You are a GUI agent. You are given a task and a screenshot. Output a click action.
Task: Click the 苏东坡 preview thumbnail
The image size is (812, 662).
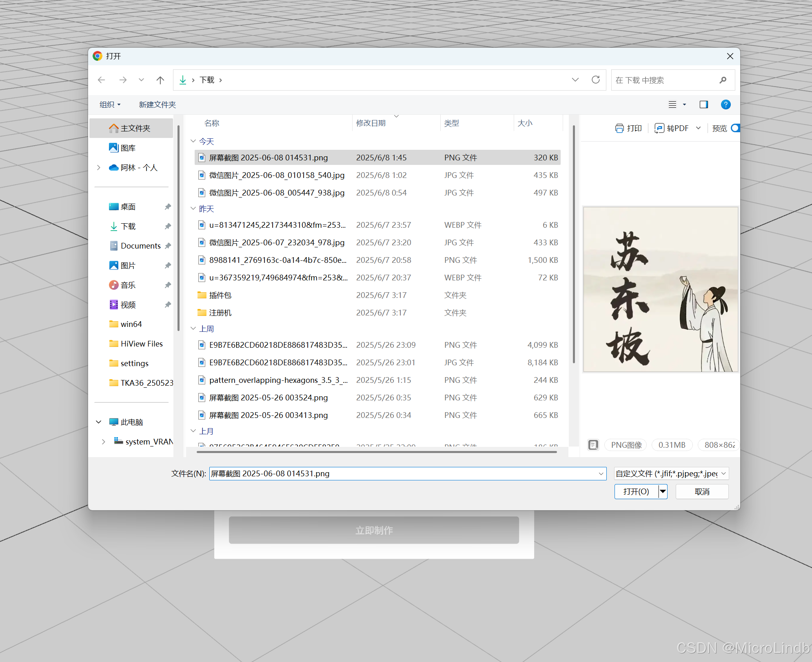pyautogui.click(x=660, y=289)
